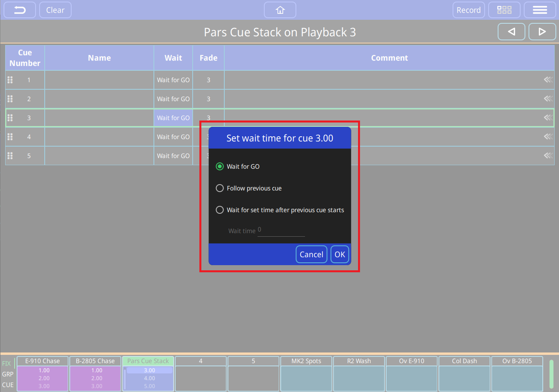Image resolution: width=559 pixels, height=392 pixels.
Task: Click the Wait time input field
Action: tap(281, 231)
